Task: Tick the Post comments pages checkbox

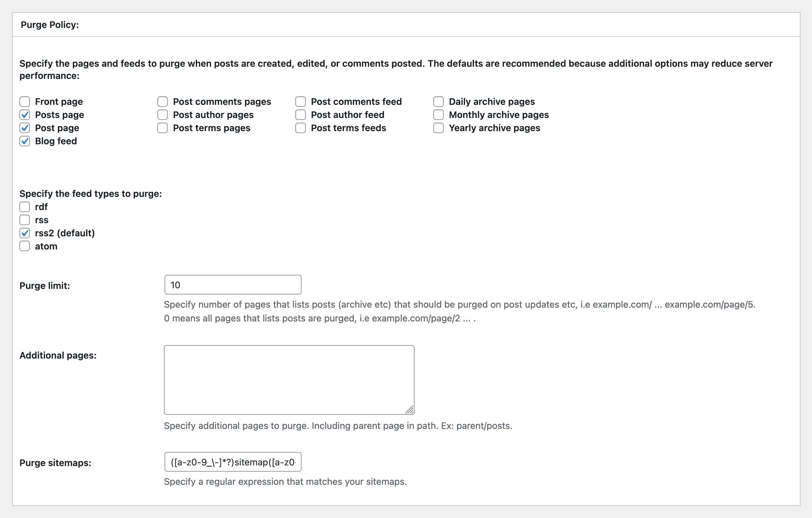Action: tap(163, 102)
